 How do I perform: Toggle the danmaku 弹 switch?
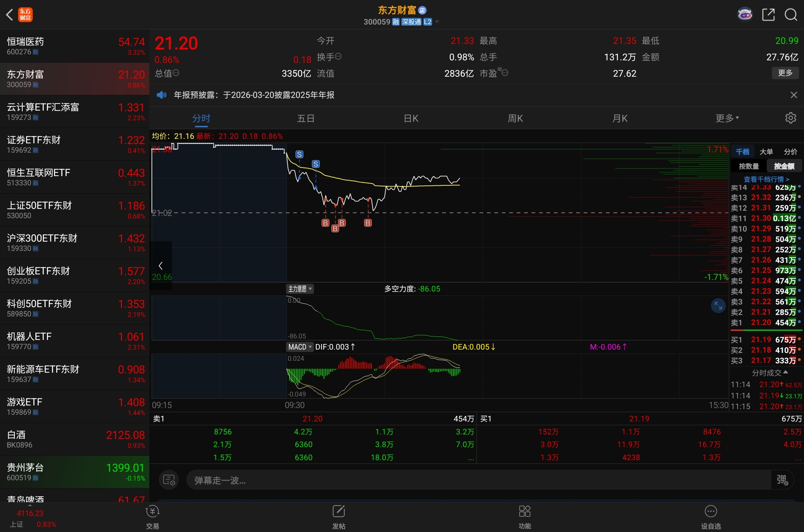[x=782, y=480]
